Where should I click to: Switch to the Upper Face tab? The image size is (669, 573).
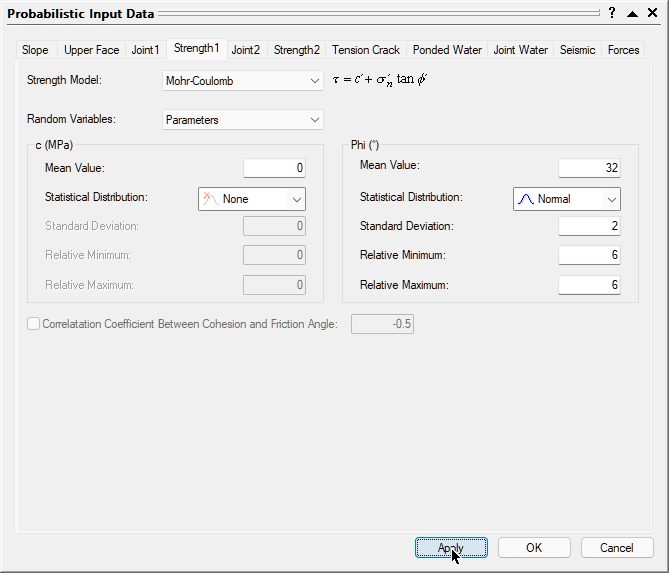point(91,50)
